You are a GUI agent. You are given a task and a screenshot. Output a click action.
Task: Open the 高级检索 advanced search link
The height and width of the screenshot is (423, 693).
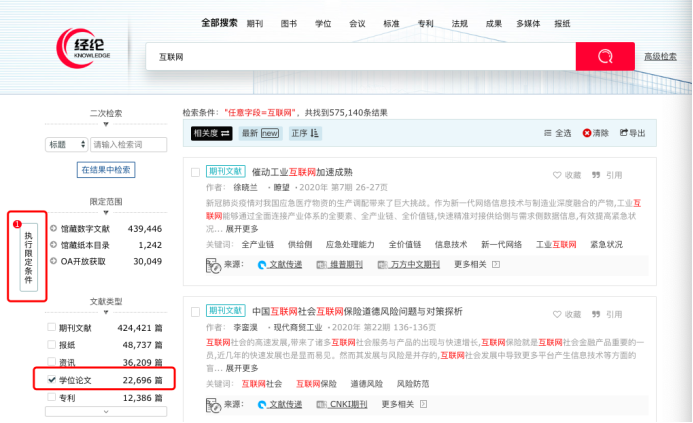point(660,57)
